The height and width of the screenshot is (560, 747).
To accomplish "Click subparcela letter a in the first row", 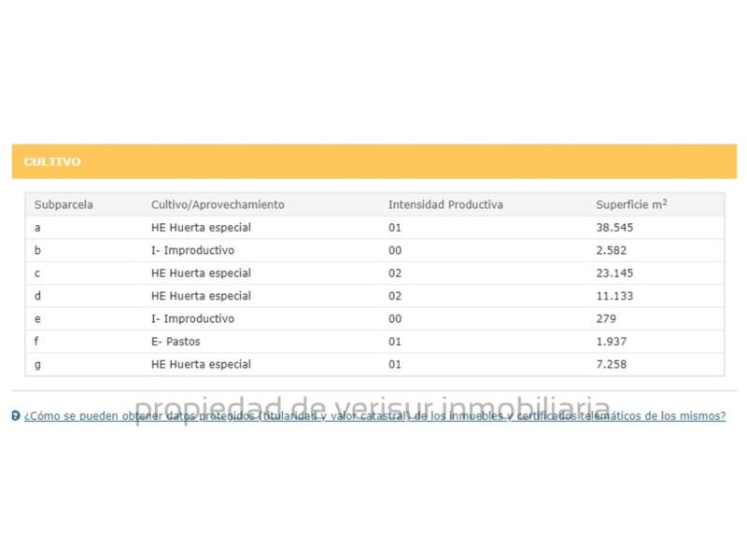I will (37, 228).
